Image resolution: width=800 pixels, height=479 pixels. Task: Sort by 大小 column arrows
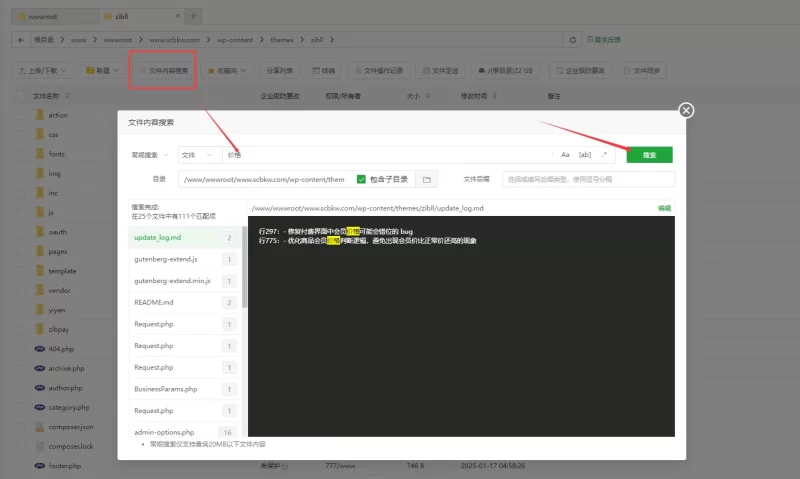click(x=428, y=96)
